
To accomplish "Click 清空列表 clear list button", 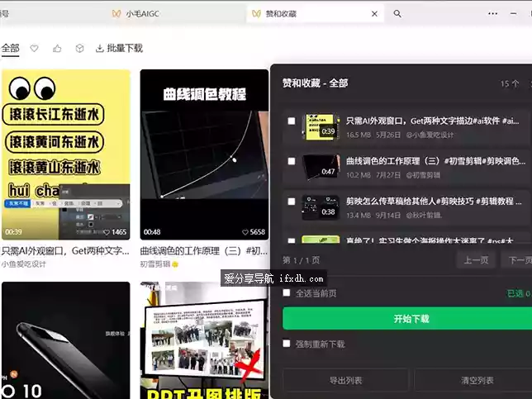I will [475, 380].
